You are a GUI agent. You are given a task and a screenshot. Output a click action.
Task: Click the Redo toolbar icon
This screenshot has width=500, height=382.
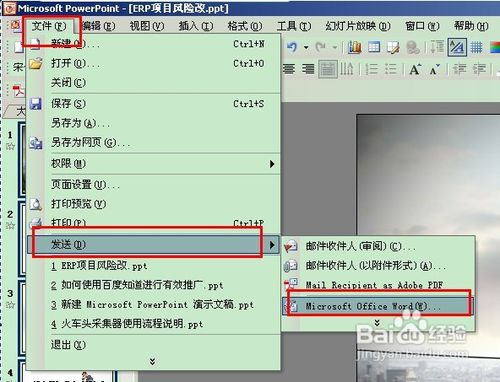321,47
